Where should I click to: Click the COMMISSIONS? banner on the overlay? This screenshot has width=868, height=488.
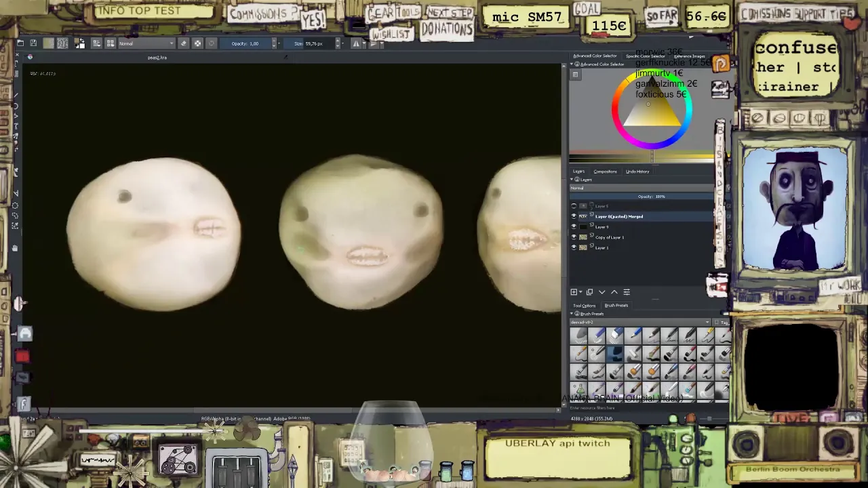pos(263,14)
